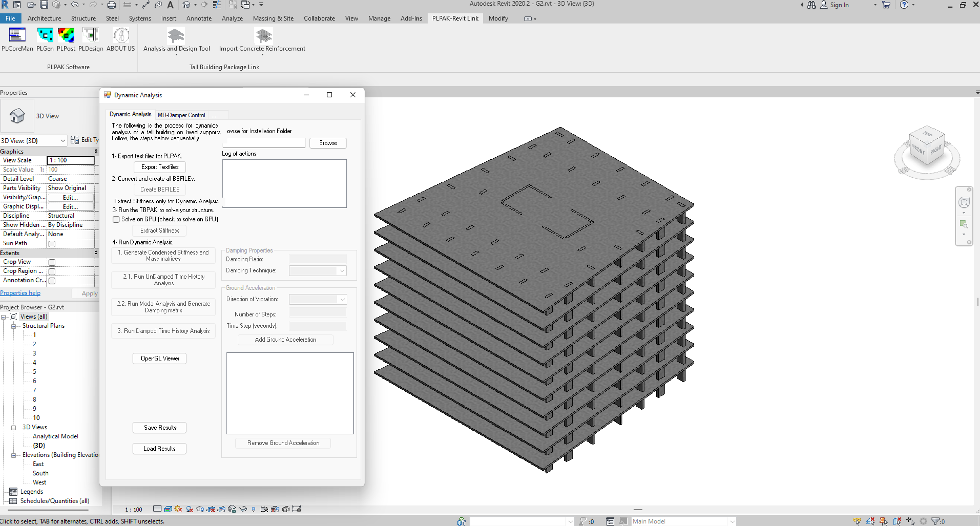The height and width of the screenshot is (526, 980).
Task: Click Sign In in the title bar
Action: tap(839, 5)
